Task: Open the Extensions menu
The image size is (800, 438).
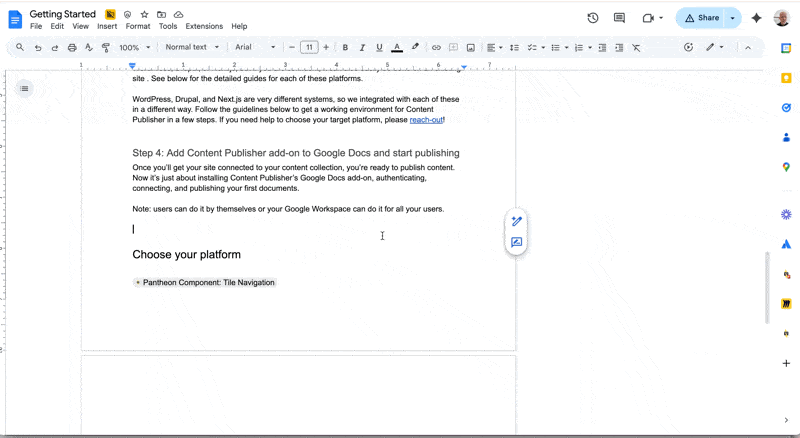Action: [x=204, y=26]
